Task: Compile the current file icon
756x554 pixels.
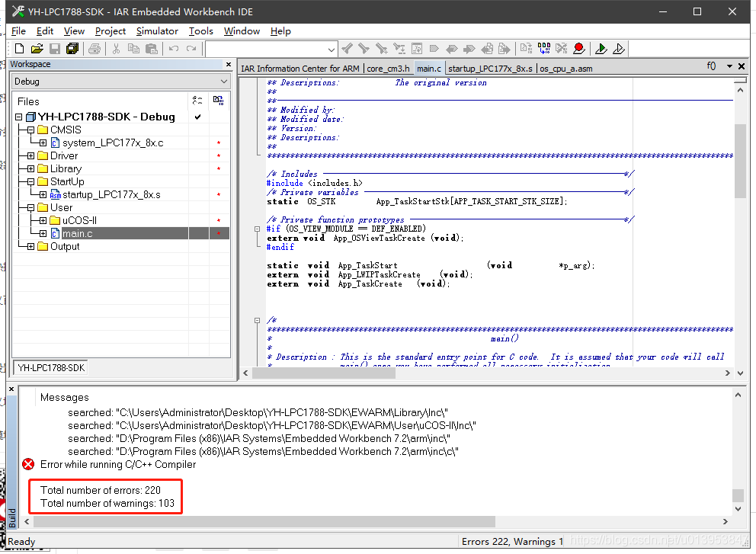Action: coord(527,49)
